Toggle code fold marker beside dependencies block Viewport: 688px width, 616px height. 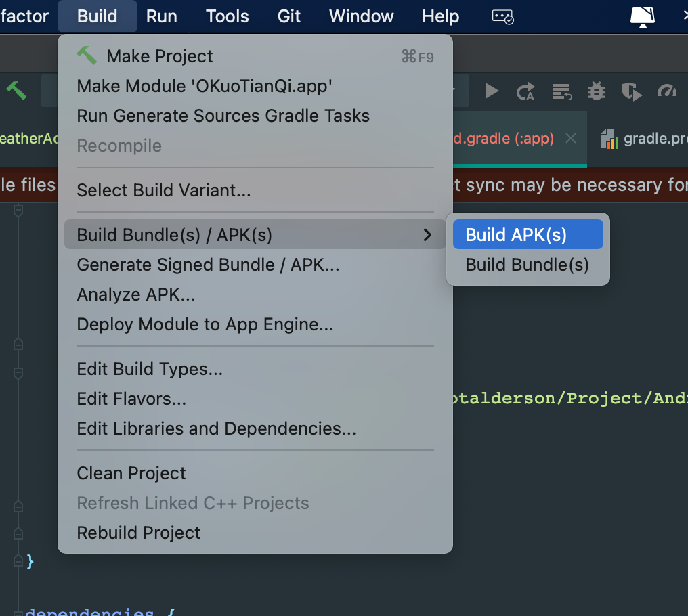pos(18,613)
